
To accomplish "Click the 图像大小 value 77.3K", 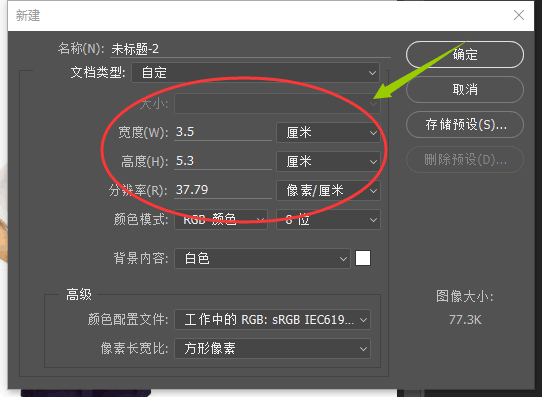I will click(465, 320).
